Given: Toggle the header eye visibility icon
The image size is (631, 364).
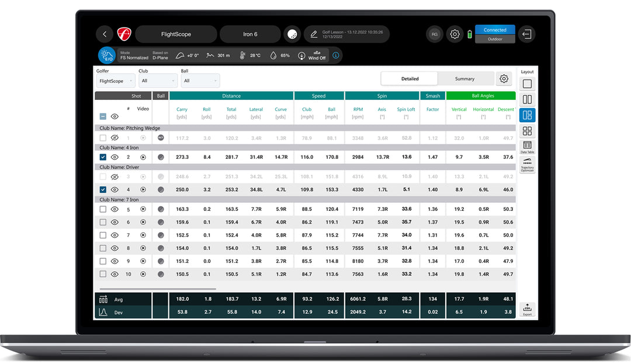Looking at the screenshot, I should 115,117.
